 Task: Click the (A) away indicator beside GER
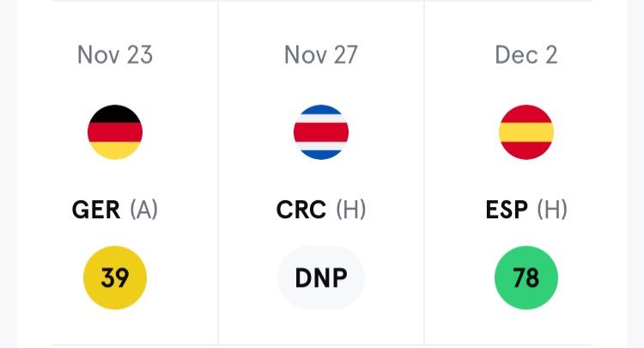[x=143, y=210]
